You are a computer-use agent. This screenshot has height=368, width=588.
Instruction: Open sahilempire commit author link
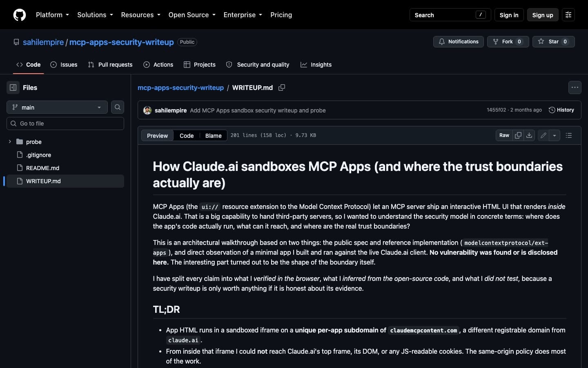coord(171,110)
